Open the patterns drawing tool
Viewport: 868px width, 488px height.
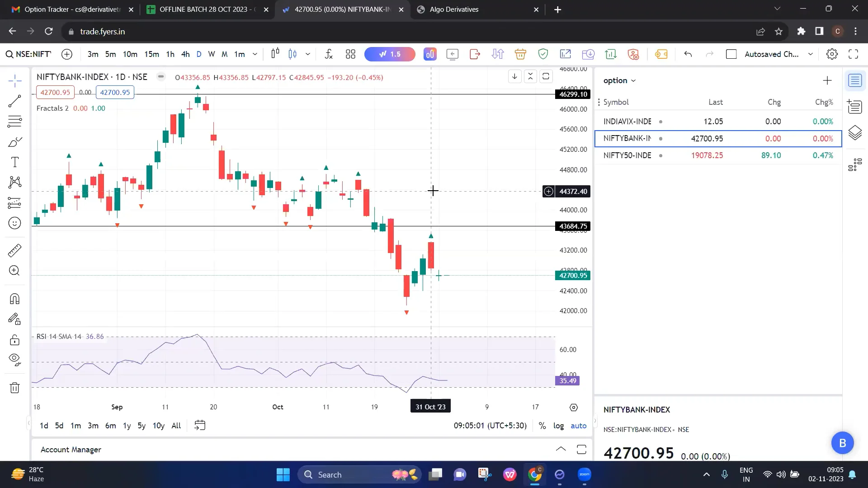[x=14, y=183]
